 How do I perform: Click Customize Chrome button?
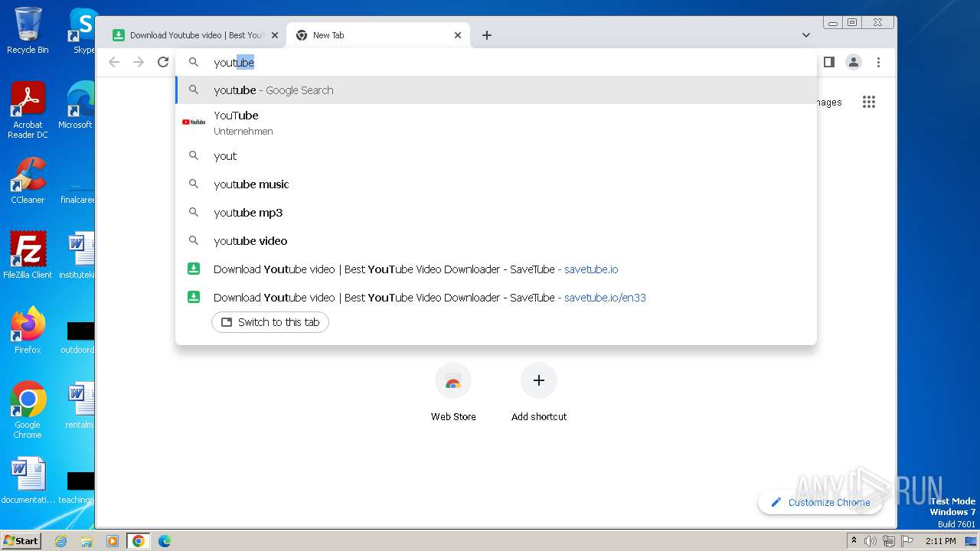820,502
